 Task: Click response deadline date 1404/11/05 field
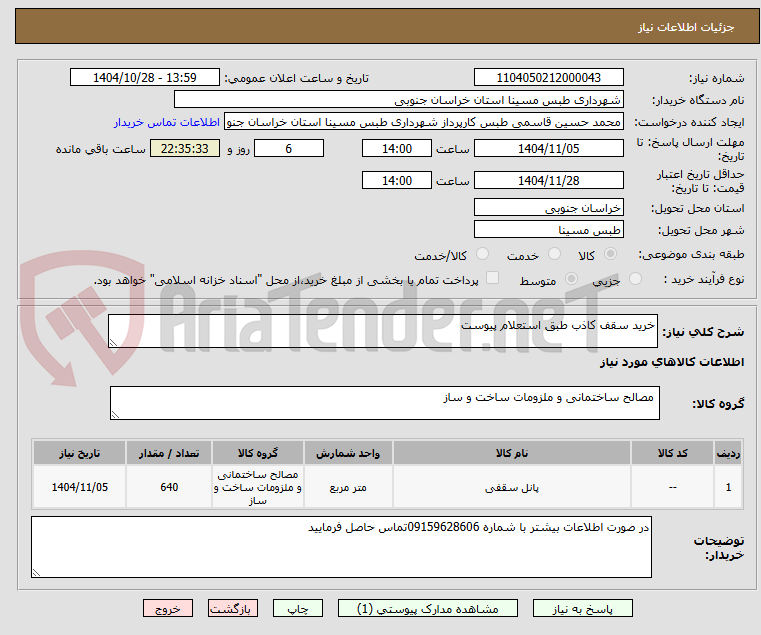[x=548, y=149]
